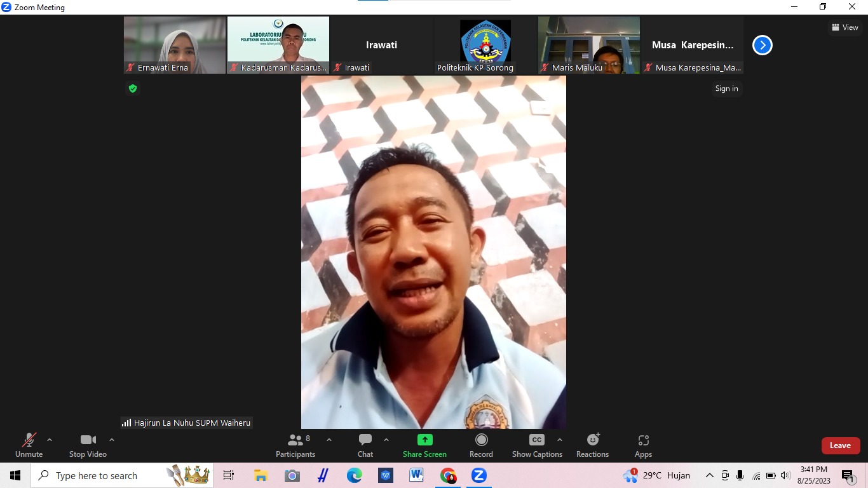Open the Chat panel
The width and height of the screenshot is (868, 488).
pos(365,445)
